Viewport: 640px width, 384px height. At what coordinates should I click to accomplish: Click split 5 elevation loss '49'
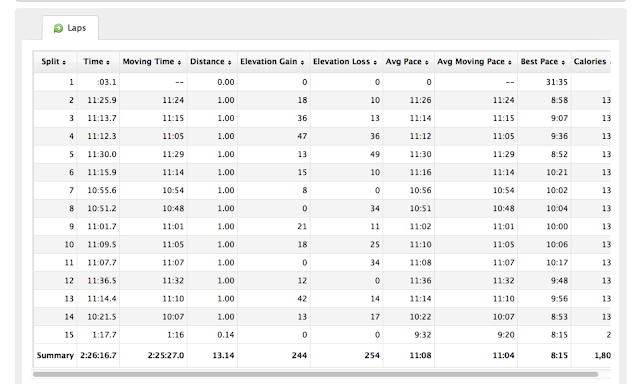coord(375,154)
